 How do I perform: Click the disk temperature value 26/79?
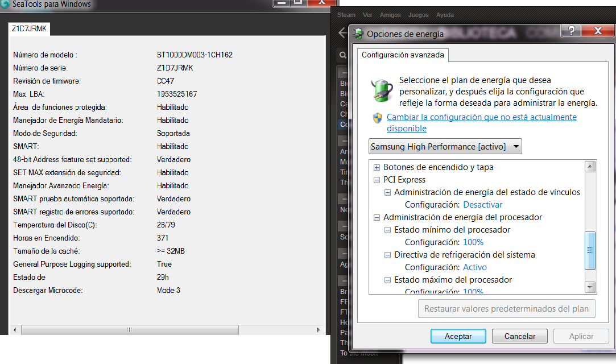tap(166, 225)
